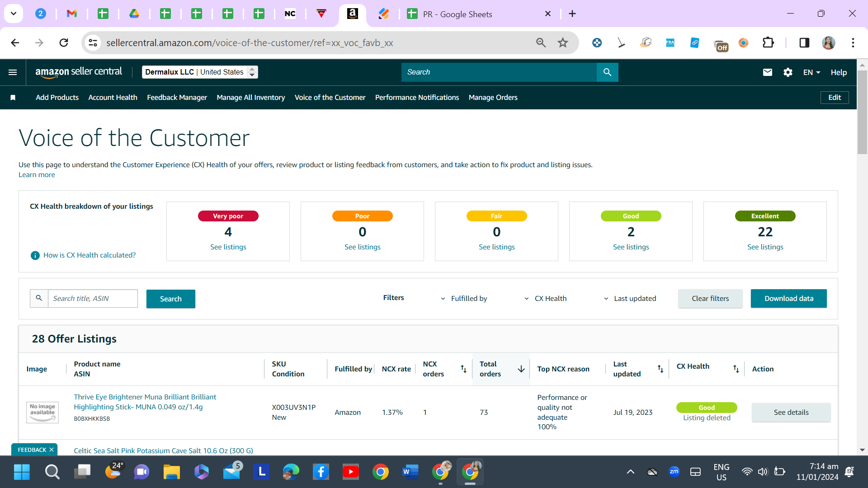This screenshot has height=488, width=868.
Task: Switch to the Gmail browser tab
Action: [72, 14]
